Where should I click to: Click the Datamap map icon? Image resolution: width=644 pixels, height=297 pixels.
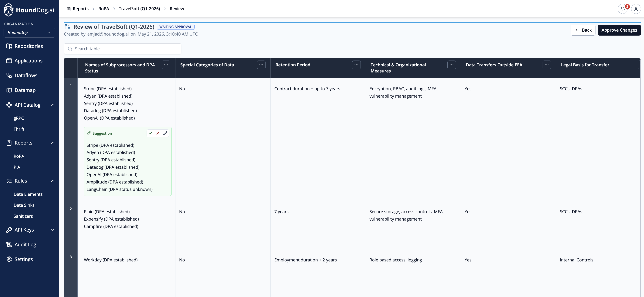(x=9, y=90)
